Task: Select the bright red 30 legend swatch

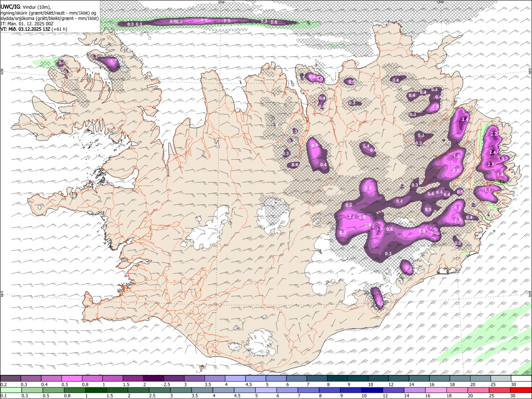Action: tap(520, 390)
